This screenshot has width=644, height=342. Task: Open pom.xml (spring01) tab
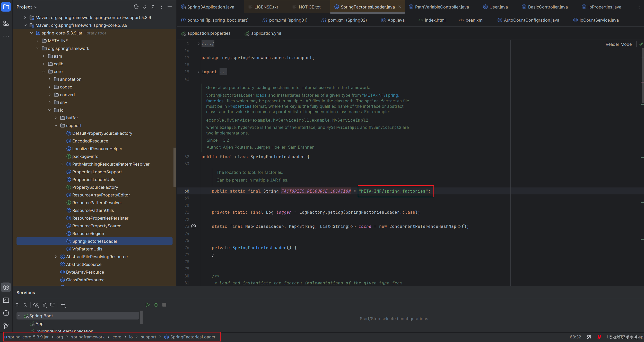285,20
